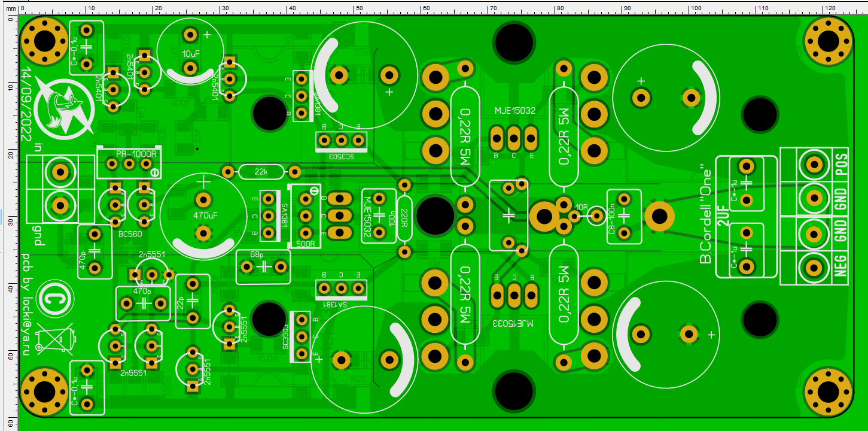This screenshot has height=431, width=868.
Task: Select the MJE15033 transistor label
Action: click(x=513, y=323)
